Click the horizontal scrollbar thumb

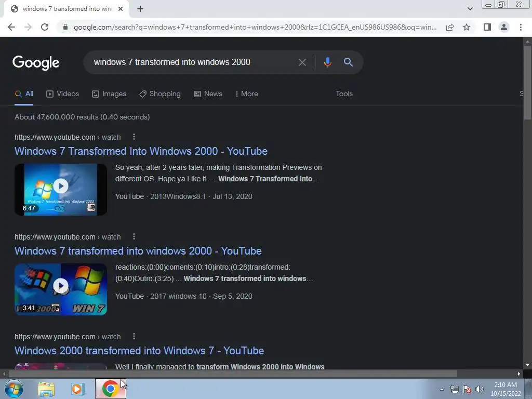(233, 374)
